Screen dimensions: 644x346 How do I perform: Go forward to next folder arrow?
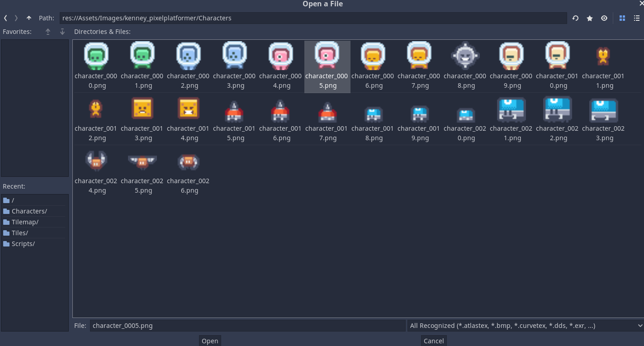coord(16,18)
